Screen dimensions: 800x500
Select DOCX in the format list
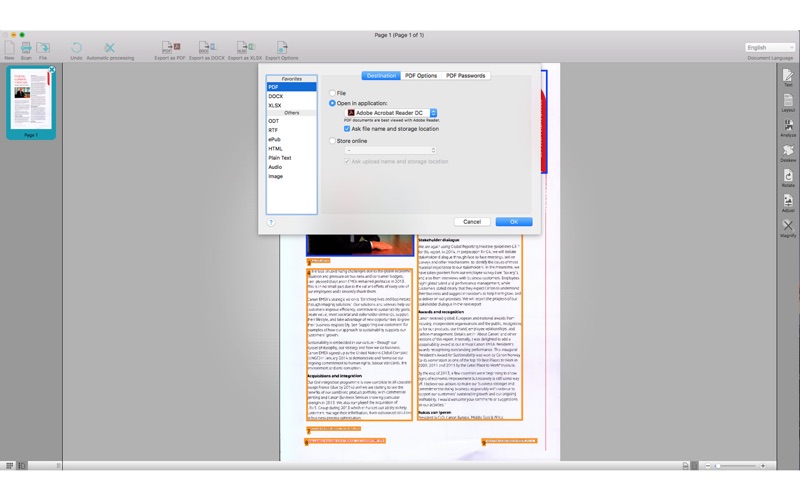coord(291,96)
